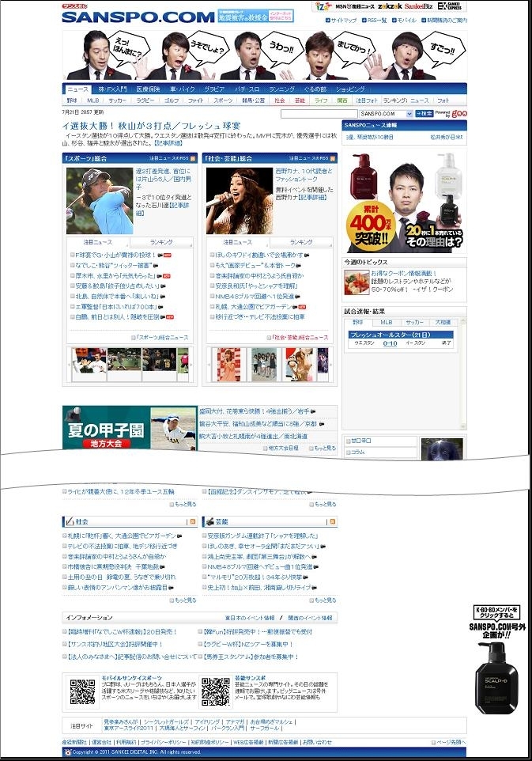Click RSS icon in 芸能 section header

click(332, 522)
